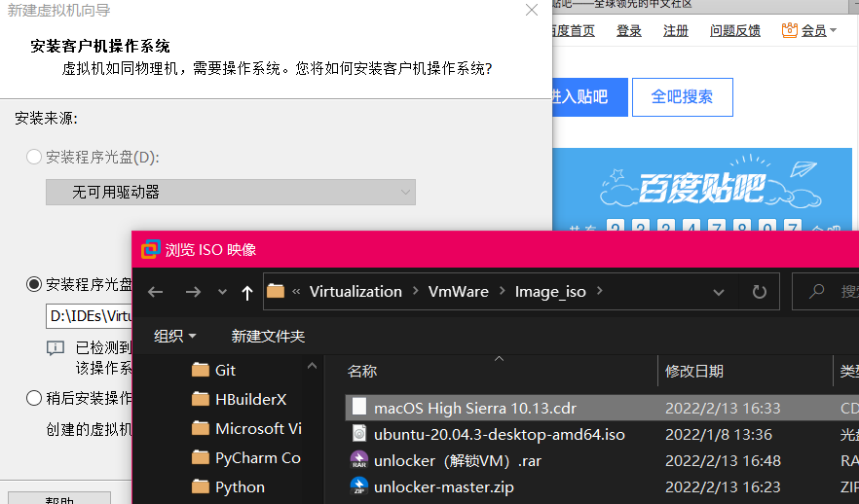This screenshot has height=504, width=859.
Task: Go back in the ISO browse dialog
Action: click(x=156, y=292)
